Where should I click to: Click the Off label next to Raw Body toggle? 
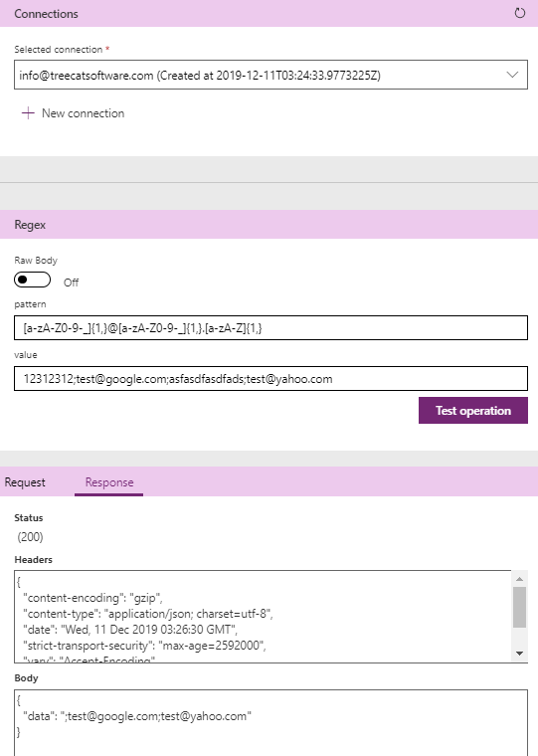72,283
